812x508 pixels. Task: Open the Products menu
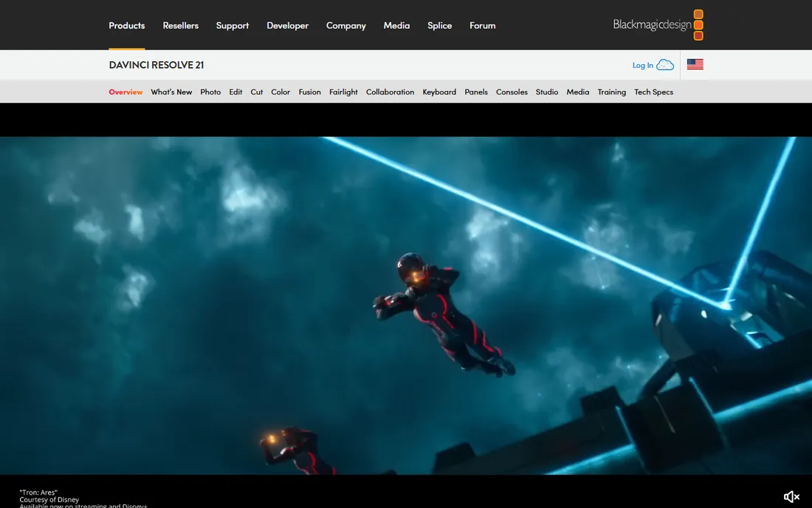tap(127, 25)
